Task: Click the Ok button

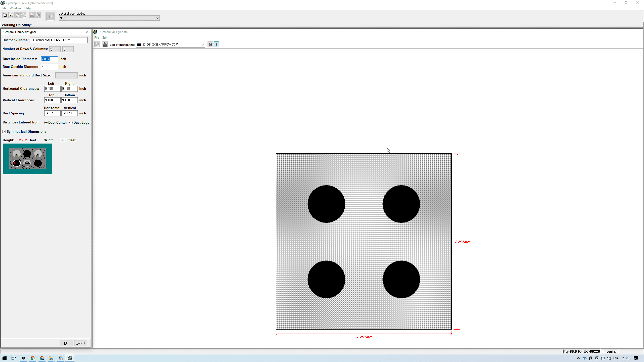Action: (66, 343)
